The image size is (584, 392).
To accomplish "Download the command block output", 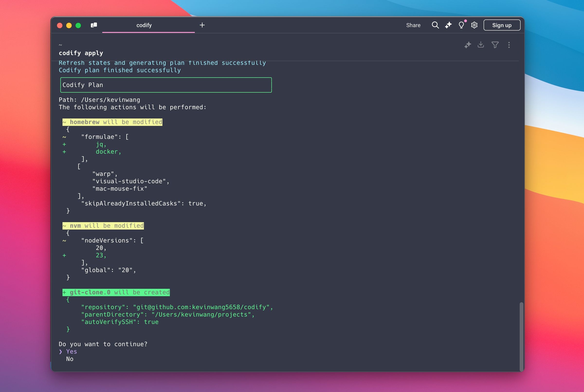I will click(481, 45).
